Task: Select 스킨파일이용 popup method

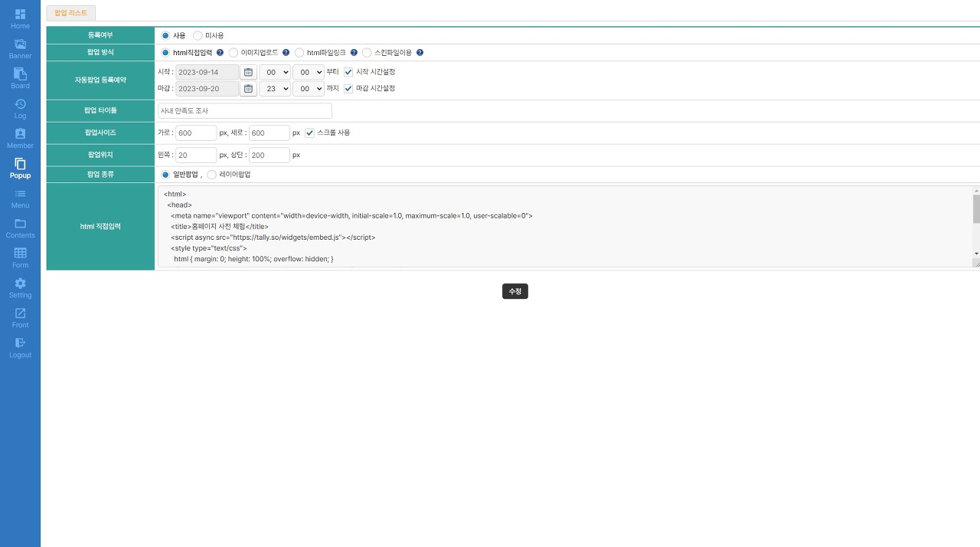Action: (x=367, y=53)
